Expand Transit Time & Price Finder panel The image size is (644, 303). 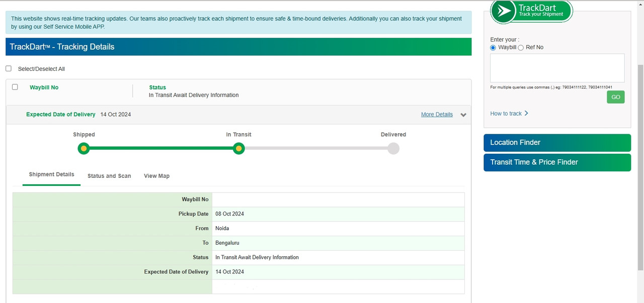click(x=557, y=162)
